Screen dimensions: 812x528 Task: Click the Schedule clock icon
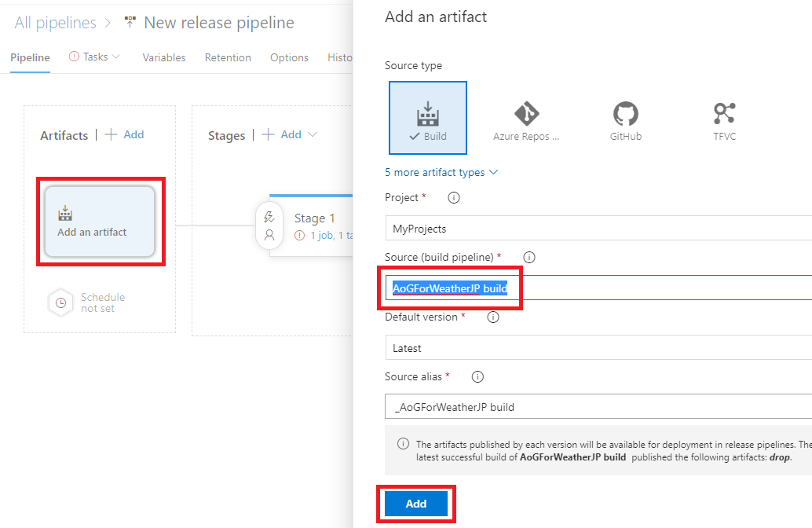coord(61,302)
